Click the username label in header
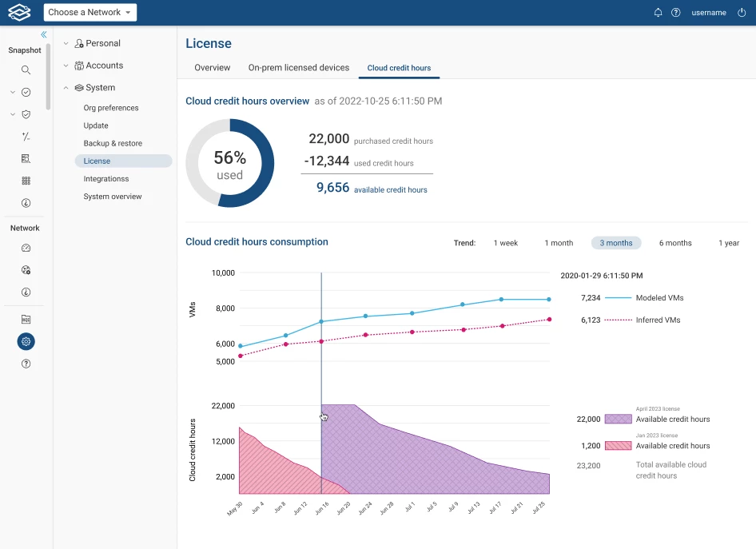756x549 pixels. click(x=708, y=13)
